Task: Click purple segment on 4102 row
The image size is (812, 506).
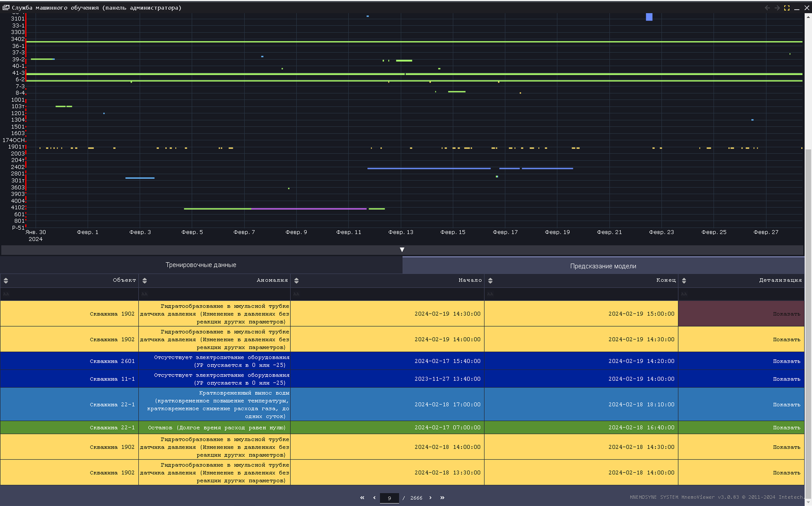Action: pos(309,209)
